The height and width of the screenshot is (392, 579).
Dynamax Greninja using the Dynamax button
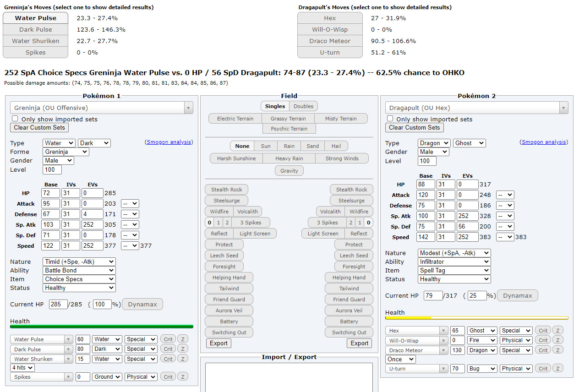click(142, 304)
